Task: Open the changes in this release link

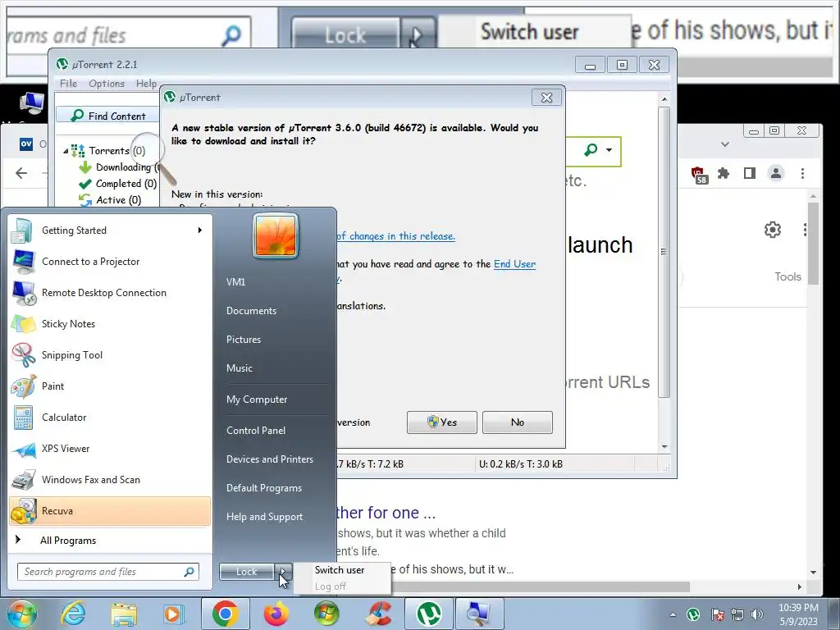Action: [396, 236]
